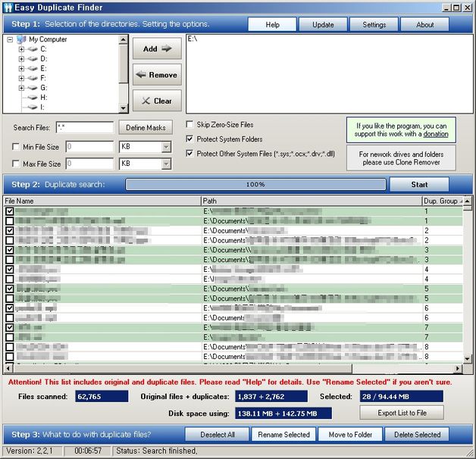476x459 pixels.
Task: Collapse the My Computer tree node
Action: [x=10, y=39]
